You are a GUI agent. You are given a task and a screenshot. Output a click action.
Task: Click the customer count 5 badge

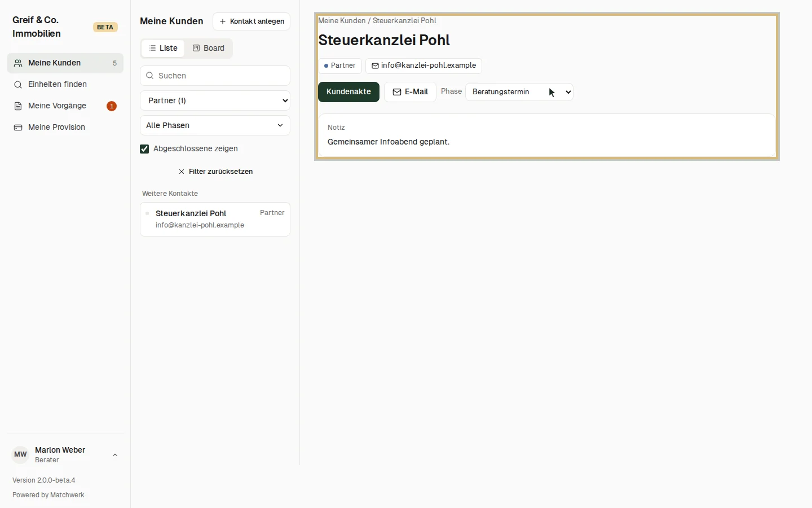coord(114,63)
